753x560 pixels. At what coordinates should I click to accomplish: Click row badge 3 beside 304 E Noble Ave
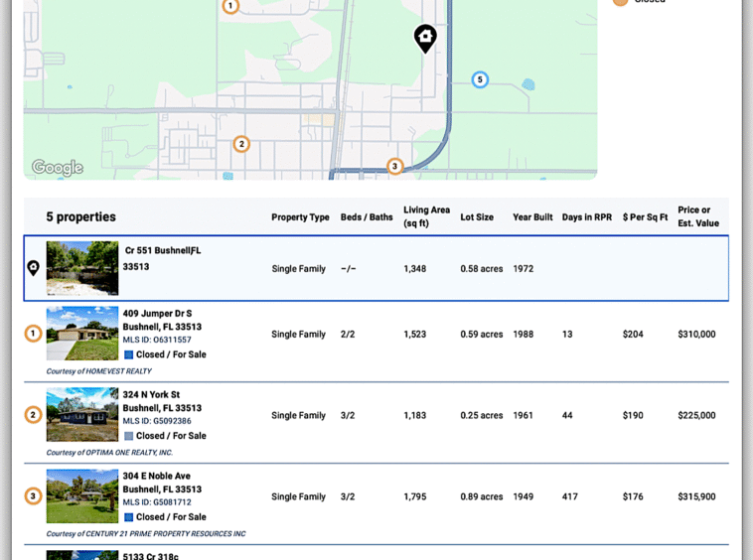(33, 496)
